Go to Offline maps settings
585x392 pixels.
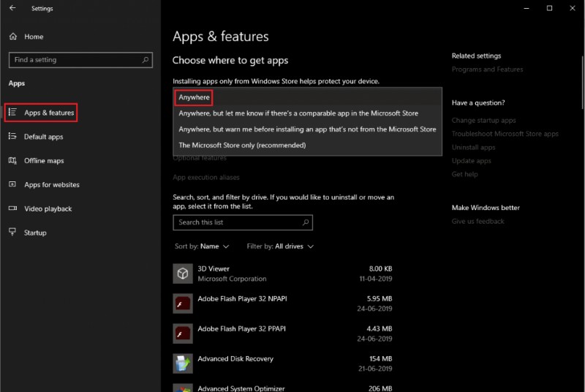click(x=44, y=161)
